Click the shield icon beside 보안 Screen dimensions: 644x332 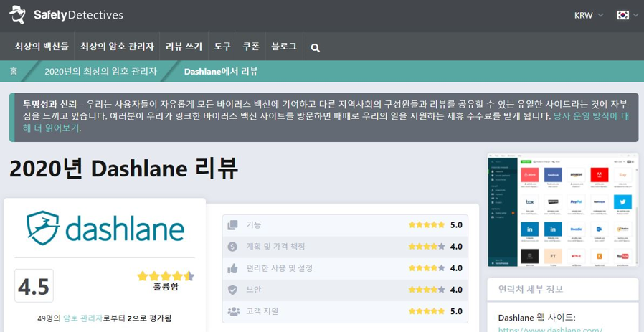(233, 290)
